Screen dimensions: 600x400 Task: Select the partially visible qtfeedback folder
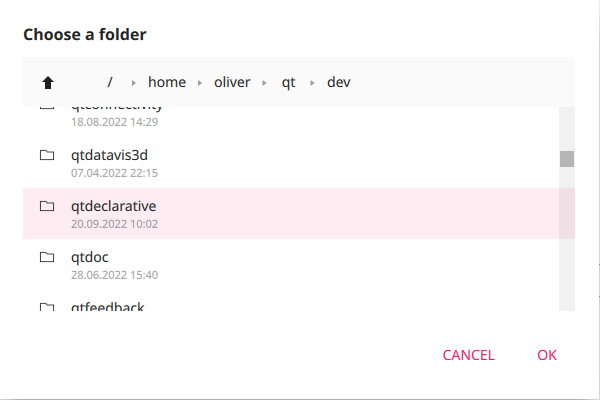[108, 307]
